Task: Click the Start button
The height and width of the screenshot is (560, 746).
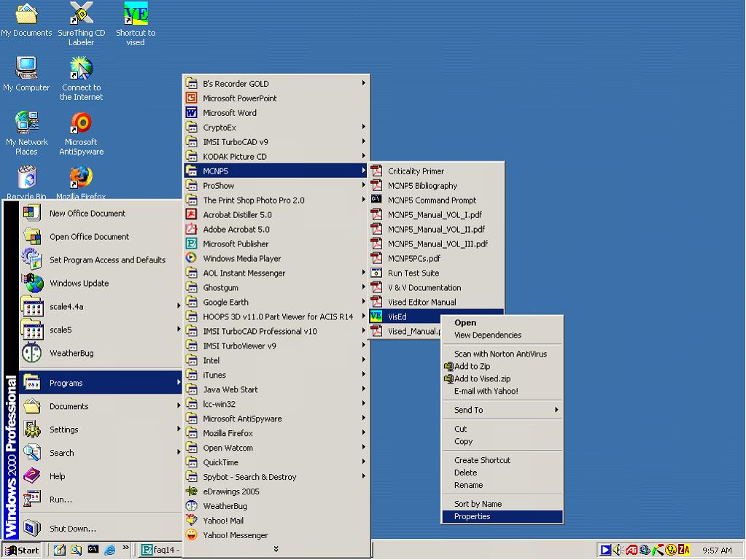Action: tap(22, 550)
